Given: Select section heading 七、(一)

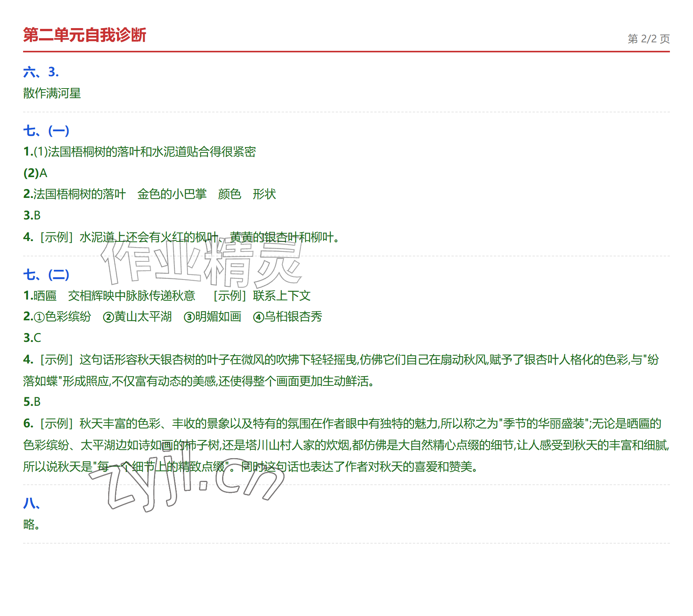Looking at the screenshot, I should pos(46,131).
